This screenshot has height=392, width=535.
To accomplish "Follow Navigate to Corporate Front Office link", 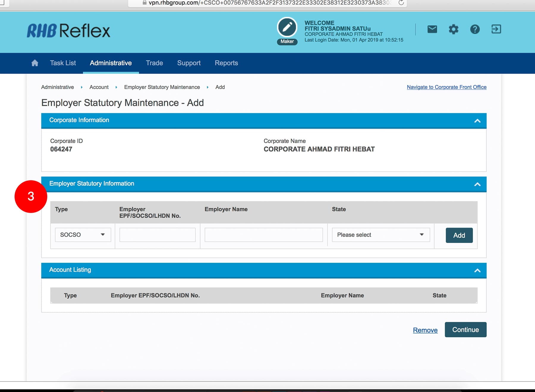I will tap(446, 87).
